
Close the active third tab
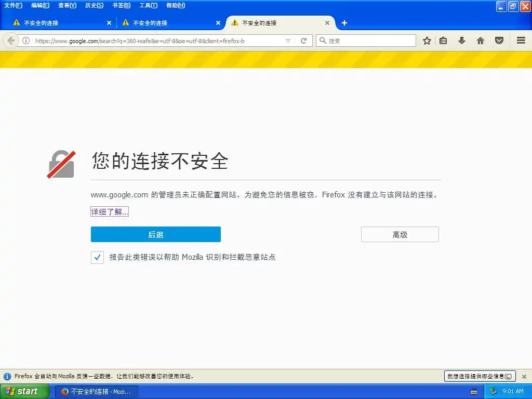327,23
